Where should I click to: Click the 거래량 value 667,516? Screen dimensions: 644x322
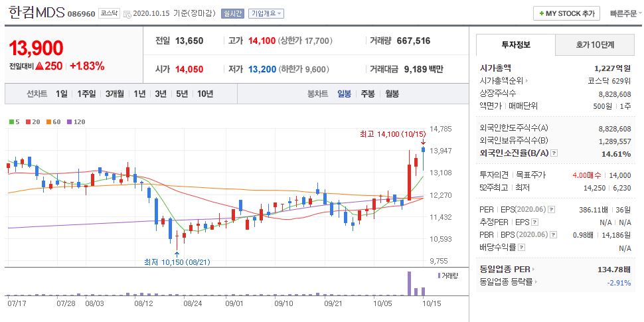(414, 40)
